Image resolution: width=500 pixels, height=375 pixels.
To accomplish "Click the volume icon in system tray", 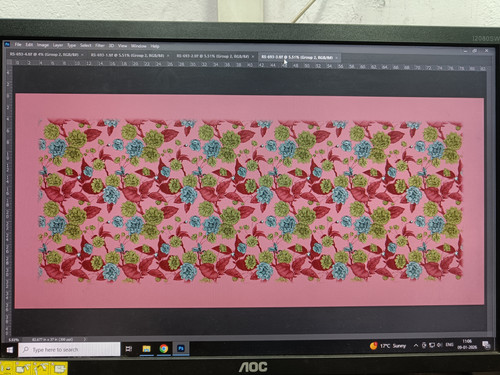I will tap(440, 345).
